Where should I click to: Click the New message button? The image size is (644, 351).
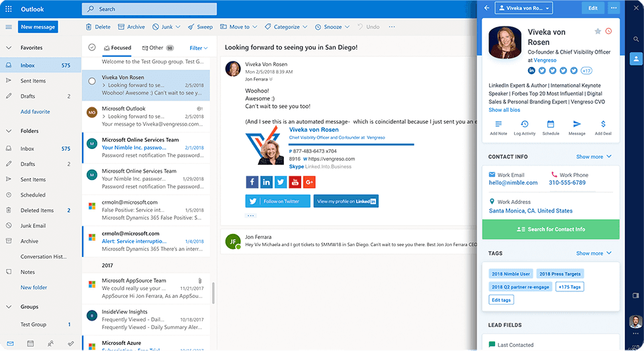(38, 26)
